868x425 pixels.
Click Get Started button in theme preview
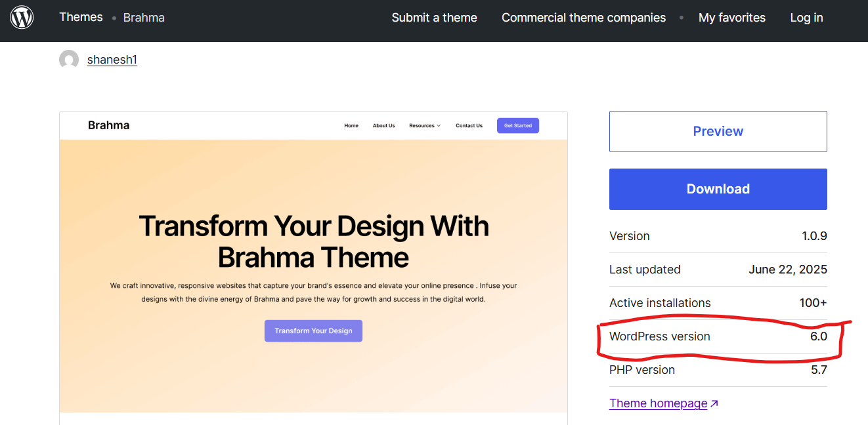coord(518,125)
